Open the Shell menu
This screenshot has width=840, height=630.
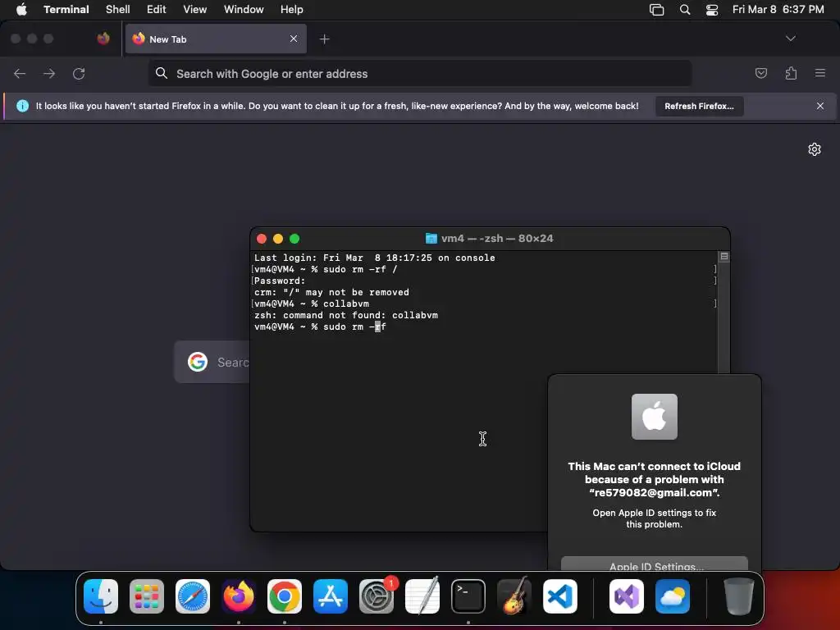coord(118,9)
